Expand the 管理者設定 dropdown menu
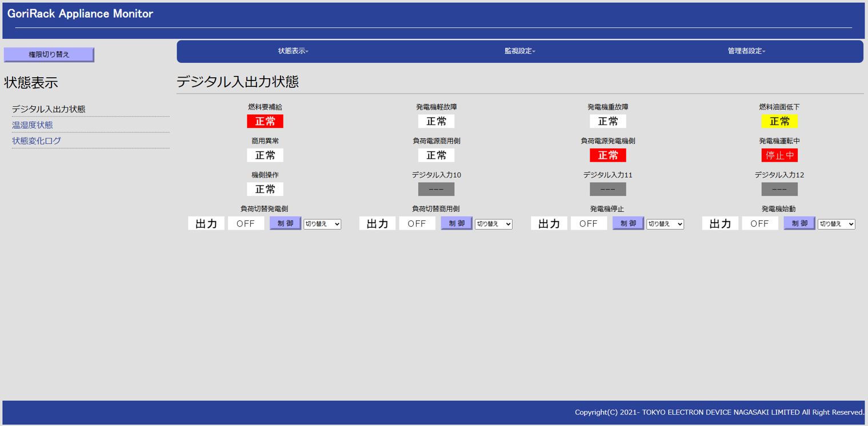The height and width of the screenshot is (426, 868). point(746,51)
